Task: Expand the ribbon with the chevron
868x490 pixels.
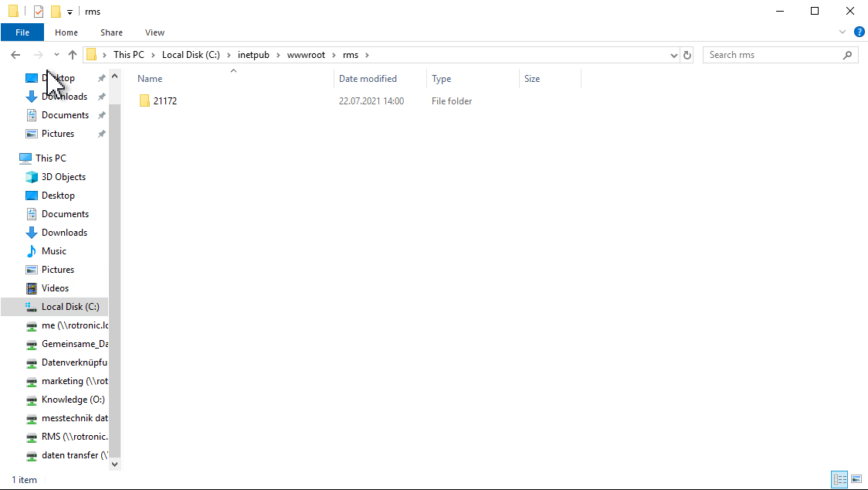Action: coord(842,32)
